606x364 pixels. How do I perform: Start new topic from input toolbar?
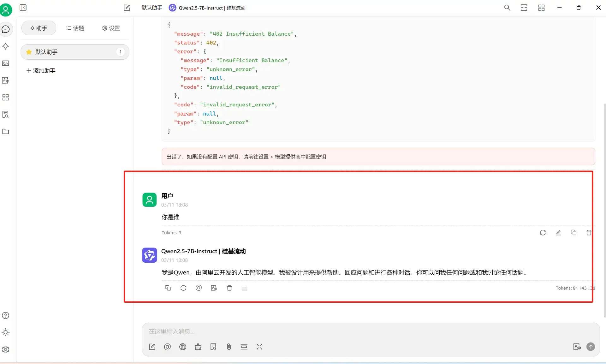point(152,347)
